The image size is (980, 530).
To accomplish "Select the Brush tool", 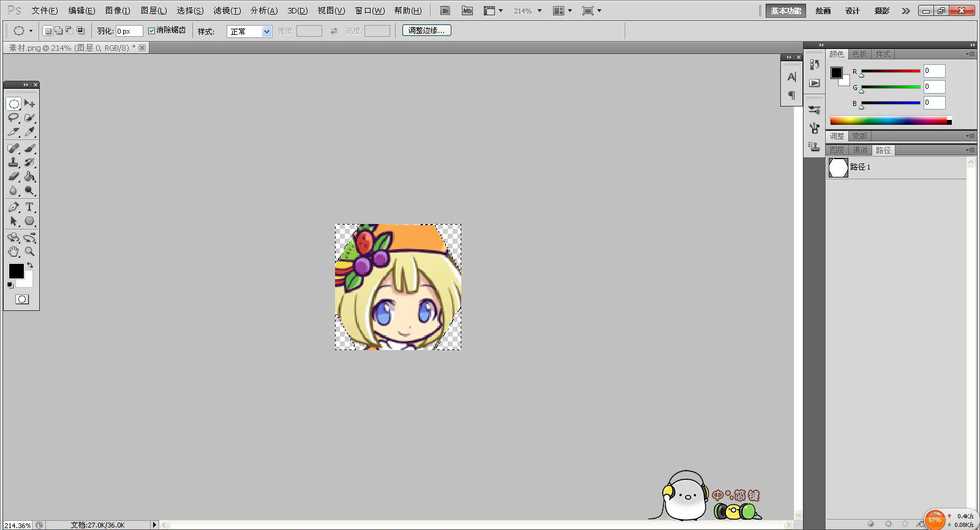I will [x=29, y=149].
